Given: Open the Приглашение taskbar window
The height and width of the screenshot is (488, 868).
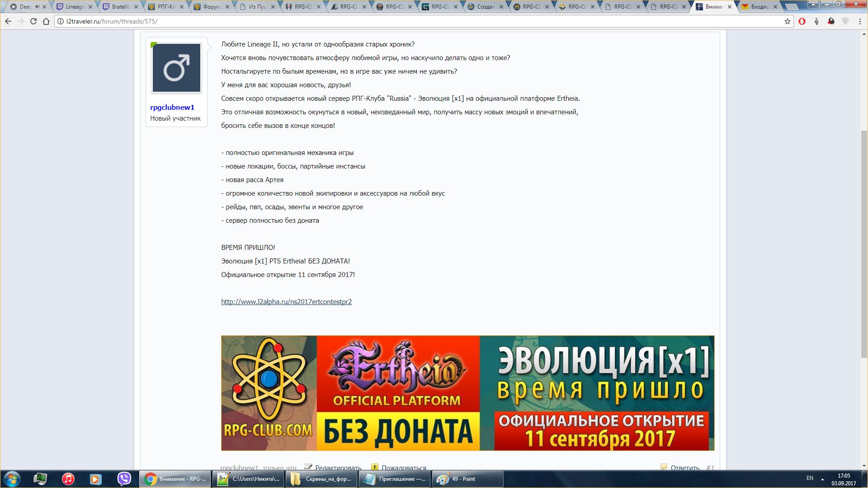Looking at the screenshot, I should pyautogui.click(x=395, y=479).
